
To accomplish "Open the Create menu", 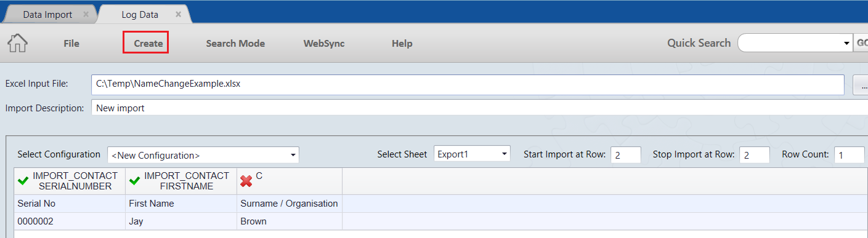I will [148, 44].
